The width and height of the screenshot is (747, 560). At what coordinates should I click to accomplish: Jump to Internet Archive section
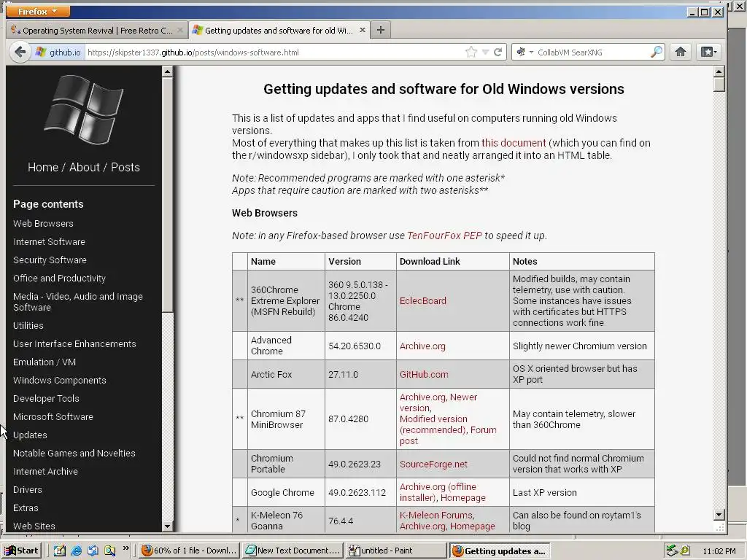tap(45, 472)
